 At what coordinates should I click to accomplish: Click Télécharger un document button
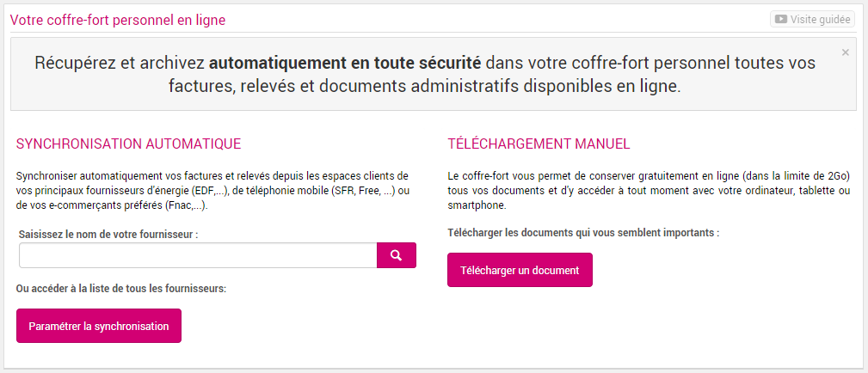(520, 270)
